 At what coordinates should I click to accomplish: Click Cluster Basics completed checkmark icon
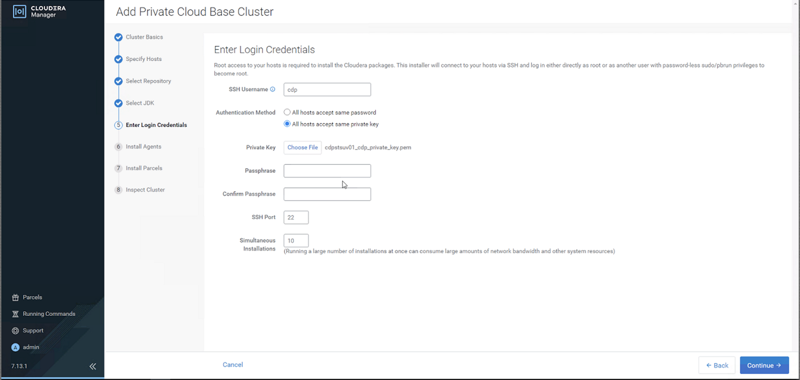[x=118, y=37]
